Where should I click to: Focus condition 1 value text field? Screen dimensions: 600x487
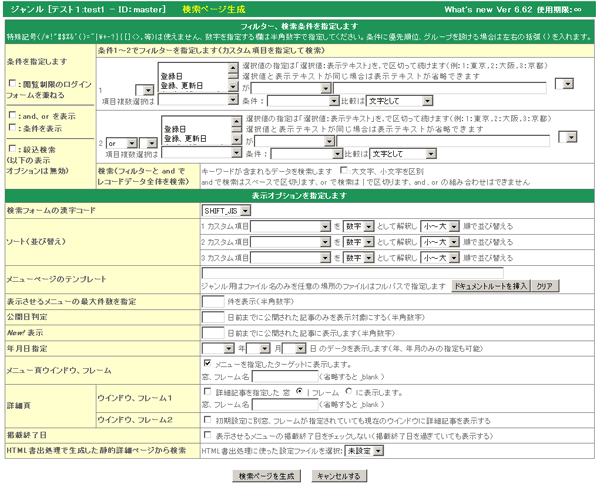click(440, 88)
